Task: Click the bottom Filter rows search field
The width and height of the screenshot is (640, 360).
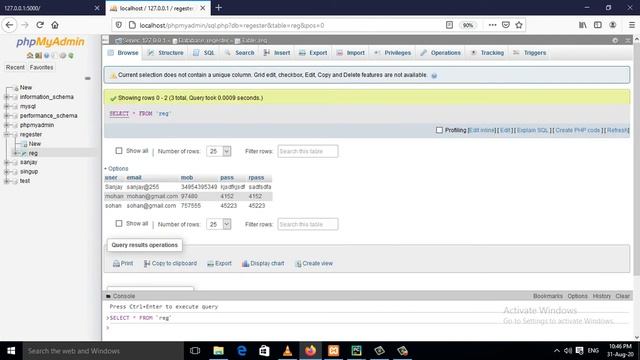Action: pyautogui.click(x=308, y=224)
